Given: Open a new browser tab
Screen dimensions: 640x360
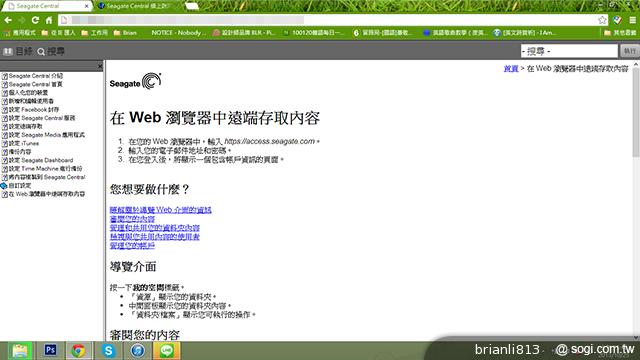Looking at the screenshot, I should tap(192, 6).
